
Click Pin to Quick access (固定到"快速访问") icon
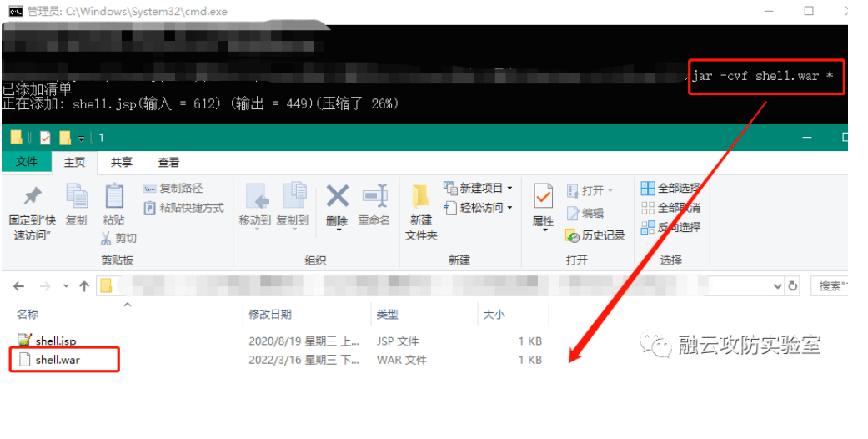pos(33,195)
